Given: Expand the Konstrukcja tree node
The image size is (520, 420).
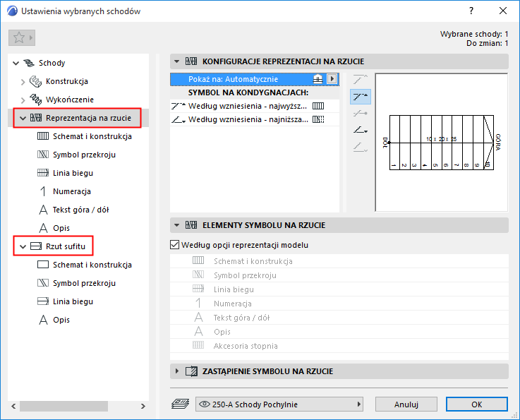Looking at the screenshot, I should click(23, 82).
